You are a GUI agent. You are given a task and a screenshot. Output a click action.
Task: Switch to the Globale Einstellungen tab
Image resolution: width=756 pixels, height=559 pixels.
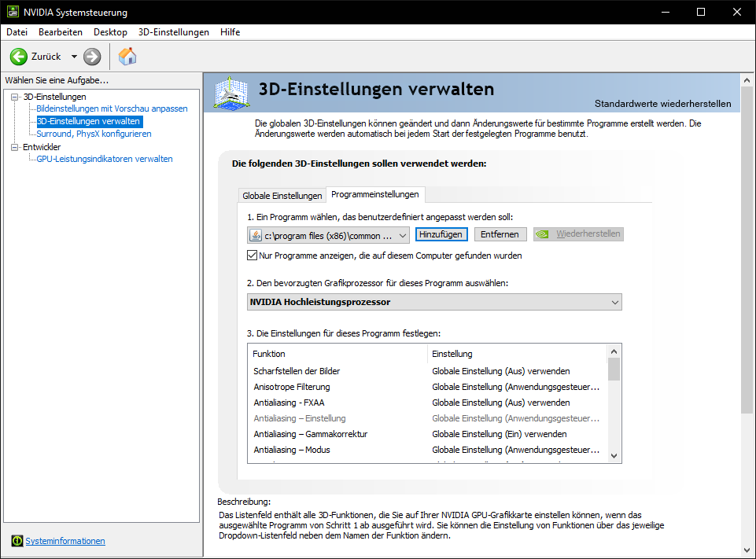[x=282, y=194]
